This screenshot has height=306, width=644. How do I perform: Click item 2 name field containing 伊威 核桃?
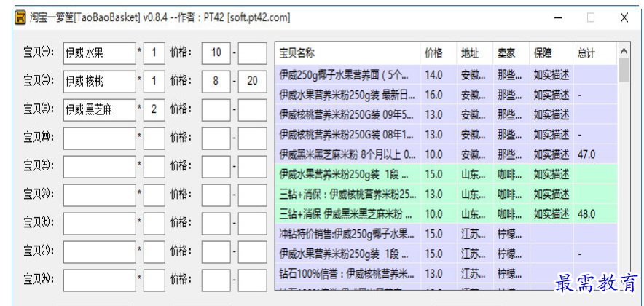pyautogui.click(x=99, y=82)
